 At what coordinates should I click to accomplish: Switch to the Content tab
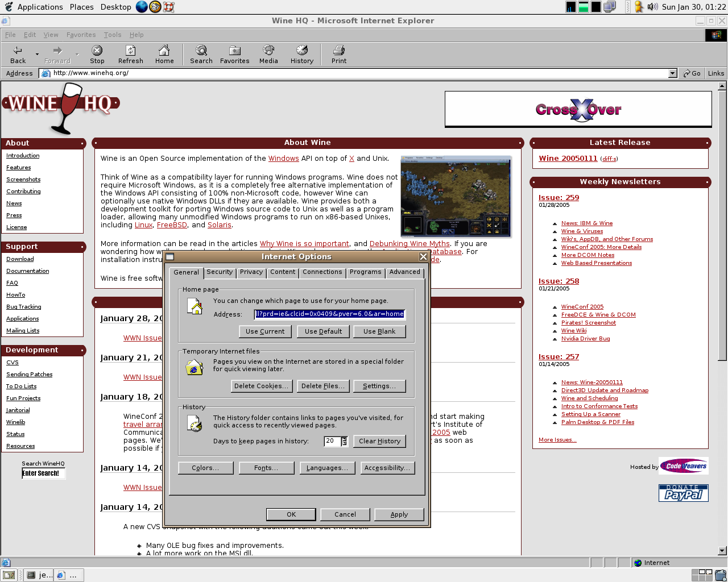point(283,272)
